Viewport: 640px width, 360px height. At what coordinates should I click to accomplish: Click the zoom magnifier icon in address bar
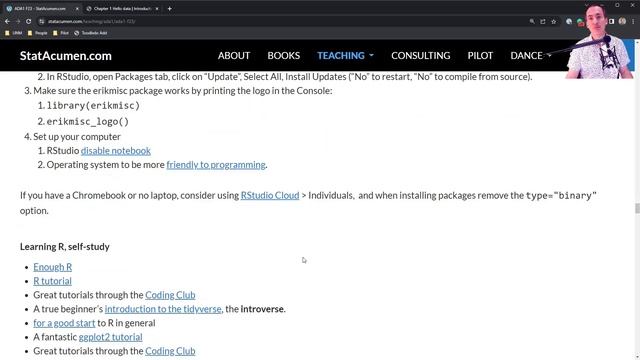tap(532, 21)
